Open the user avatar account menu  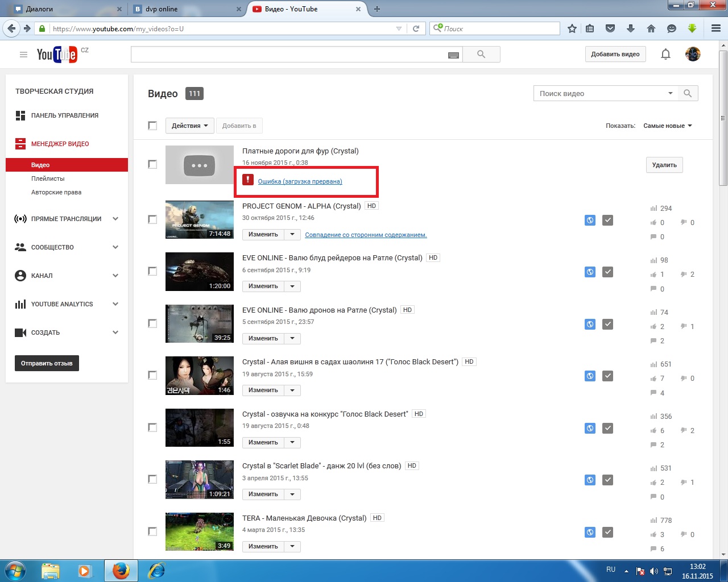tap(692, 54)
